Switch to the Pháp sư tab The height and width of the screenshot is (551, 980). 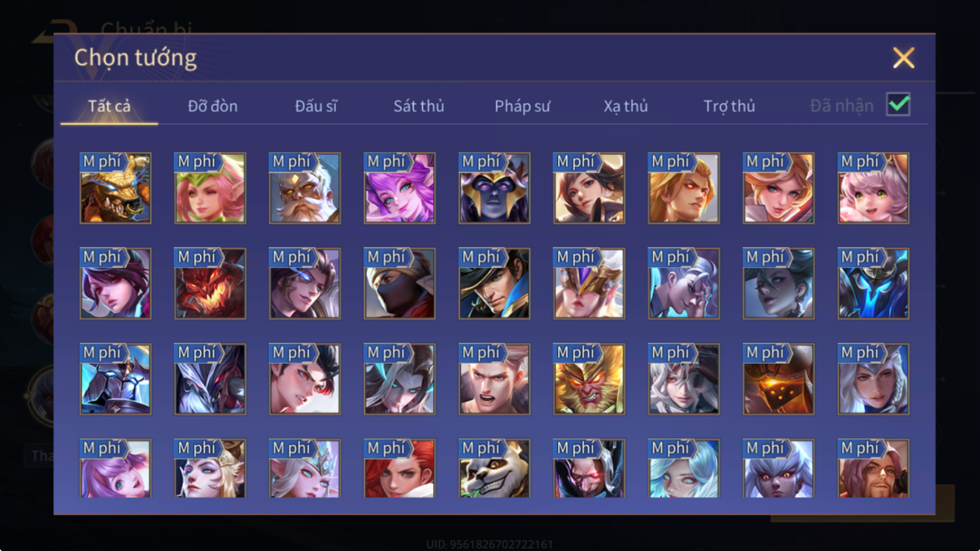pyautogui.click(x=522, y=106)
